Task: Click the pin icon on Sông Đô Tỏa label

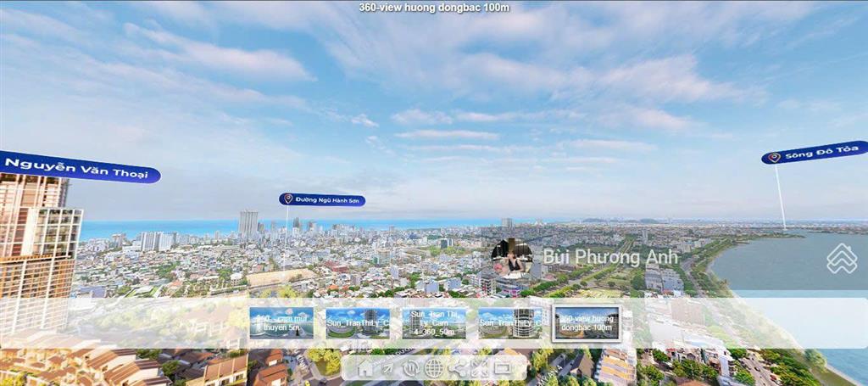Action: pos(772,158)
